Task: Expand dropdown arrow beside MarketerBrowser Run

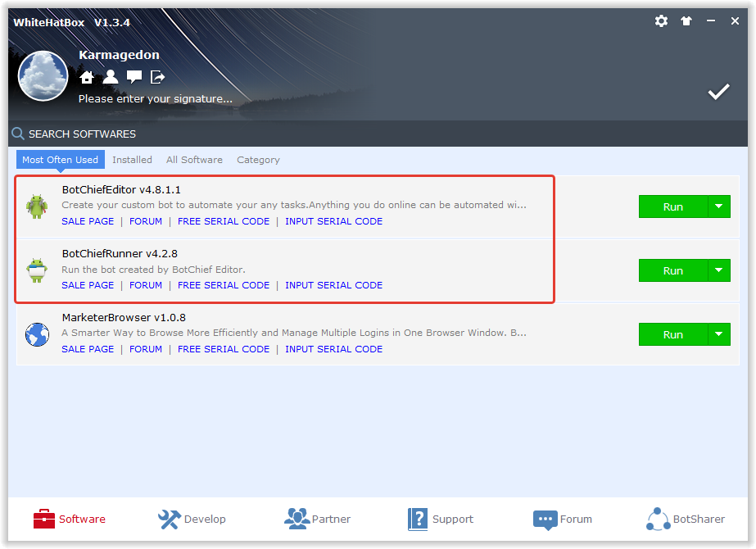Action: pos(718,334)
